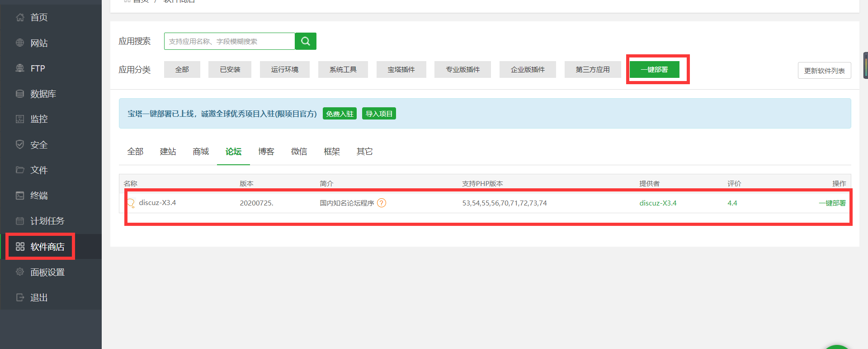The image size is (868, 349).
Task: Click the 支持PHP版本 column header
Action: [x=482, y=183]
